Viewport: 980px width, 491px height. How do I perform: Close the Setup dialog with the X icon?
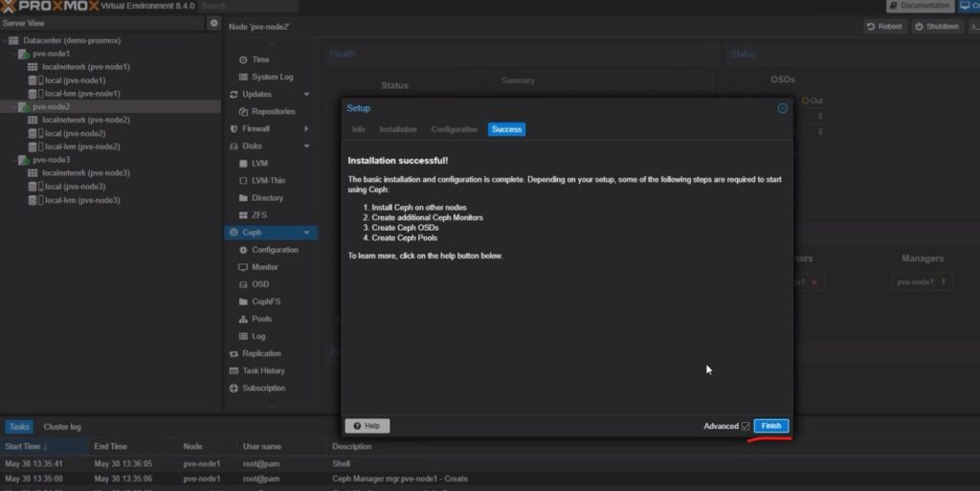[x=782, y=108]
